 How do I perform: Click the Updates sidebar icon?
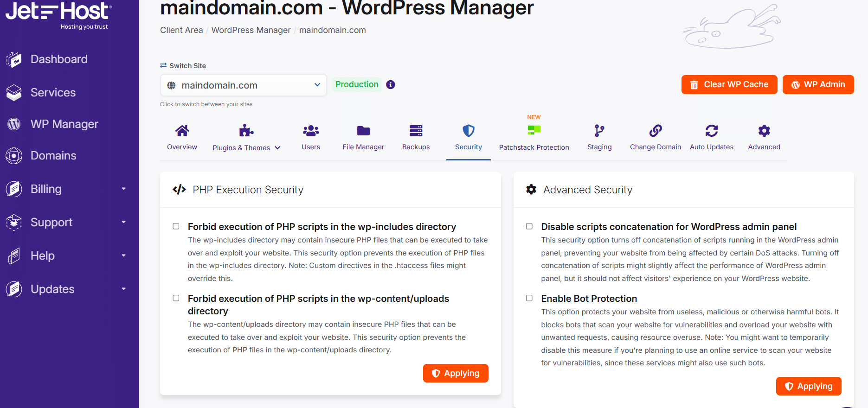[14, 289]
